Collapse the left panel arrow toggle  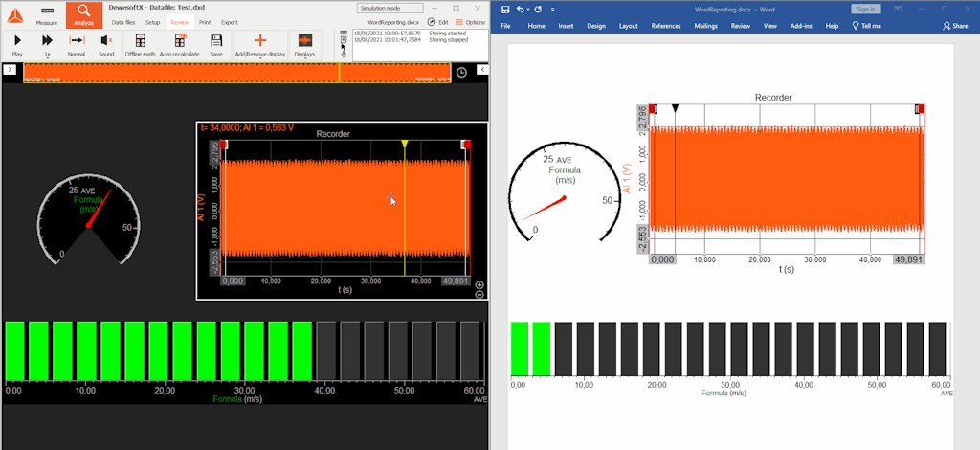[x=10, y=69]
